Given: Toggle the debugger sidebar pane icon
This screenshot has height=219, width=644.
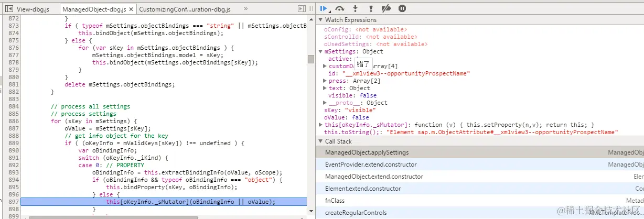Looking at the screenshot, I should tap(302, 9).
